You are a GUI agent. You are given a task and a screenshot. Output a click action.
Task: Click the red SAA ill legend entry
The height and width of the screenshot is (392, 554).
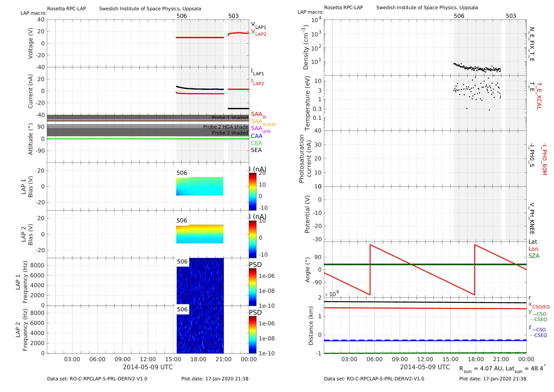tap(258, 115)
